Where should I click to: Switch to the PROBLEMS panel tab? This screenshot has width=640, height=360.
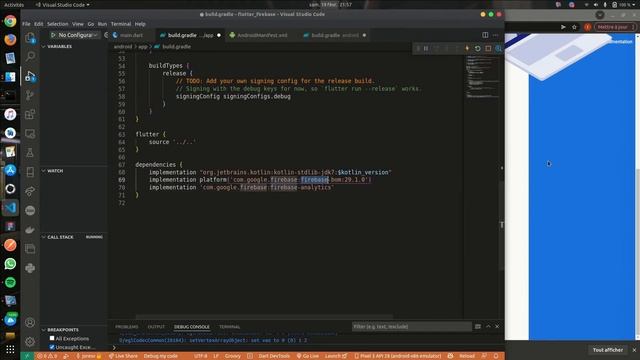pos(127,327)
